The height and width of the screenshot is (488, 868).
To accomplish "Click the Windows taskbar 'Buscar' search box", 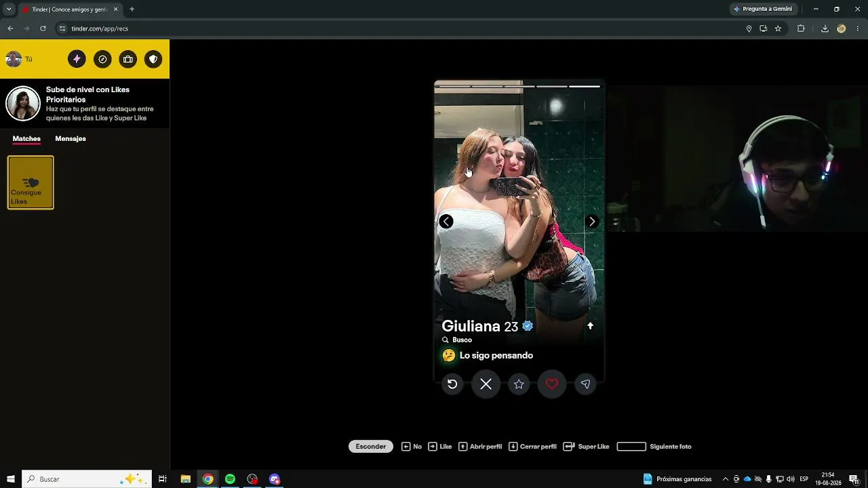I will pos(87,479).
